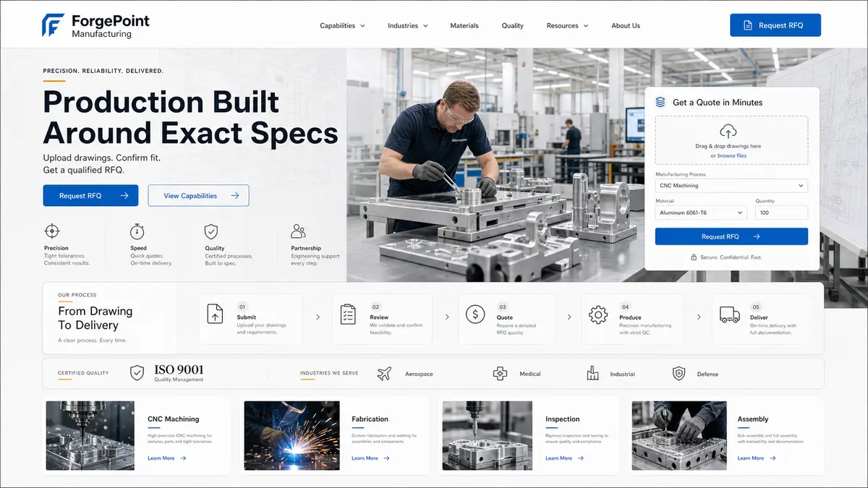Expand the Industries nav dropdown
868x488 pixels.
408,25
